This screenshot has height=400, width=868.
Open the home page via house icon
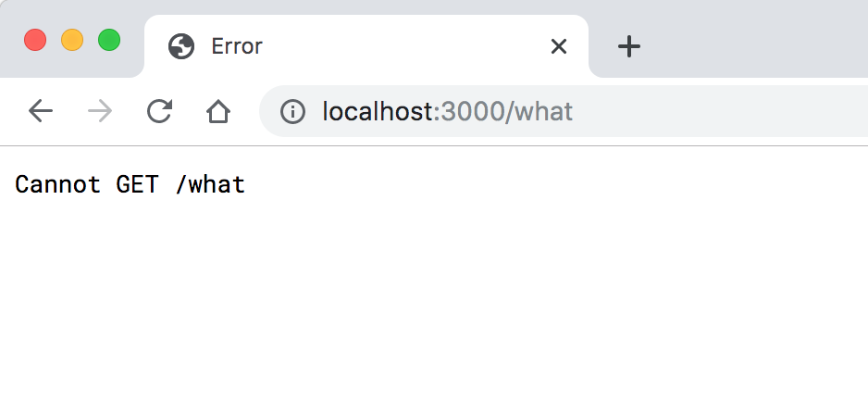point(217,112)
